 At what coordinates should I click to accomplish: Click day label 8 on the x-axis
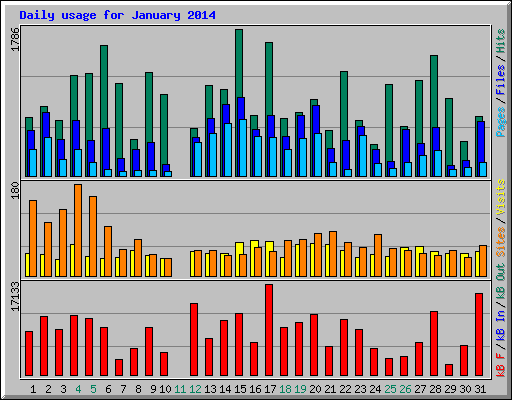pyautogui.click(x=138, y=389)
